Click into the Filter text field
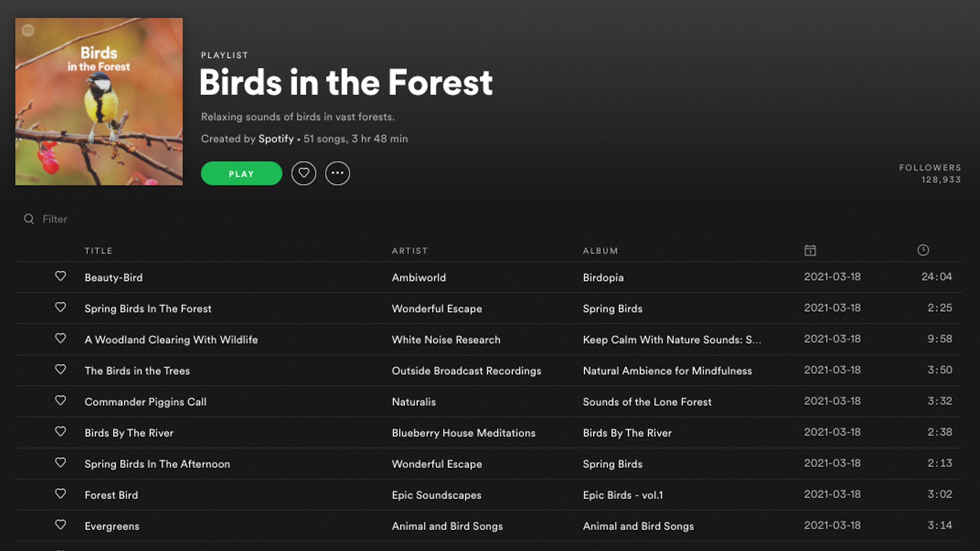980x551 pixels. click(x=153, y=219)
